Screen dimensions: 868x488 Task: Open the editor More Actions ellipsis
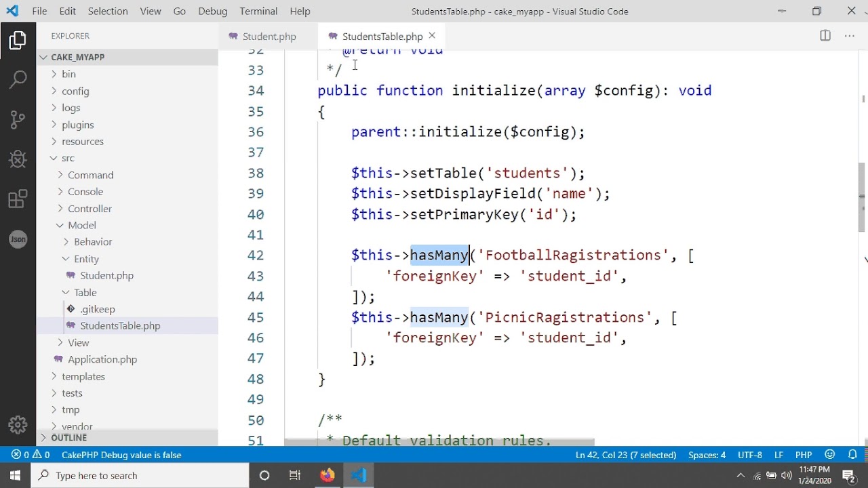click(x=849, y=36)
